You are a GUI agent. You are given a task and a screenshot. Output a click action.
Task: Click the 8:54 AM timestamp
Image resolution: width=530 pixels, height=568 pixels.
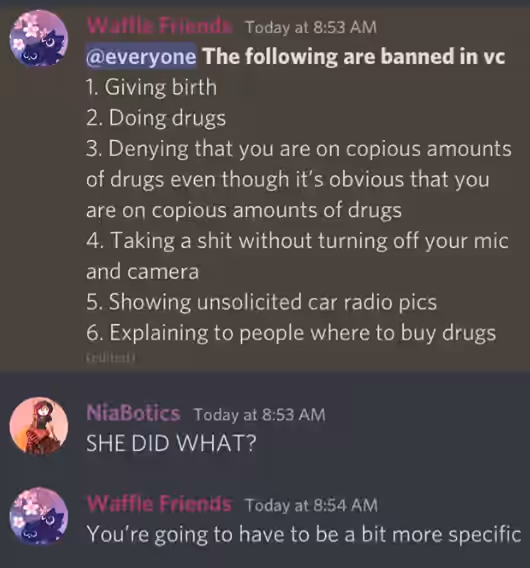[311, 505]
